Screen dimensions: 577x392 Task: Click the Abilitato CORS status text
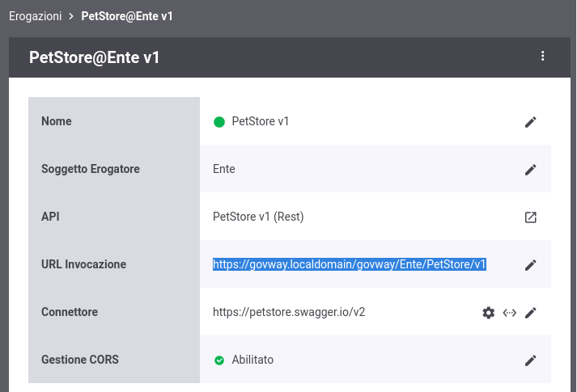point(252,360)
